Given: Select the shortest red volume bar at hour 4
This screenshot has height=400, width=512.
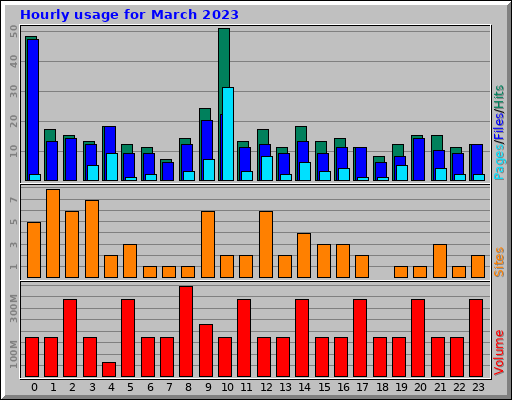Looking at the screenshot, I should click(109, 369).
